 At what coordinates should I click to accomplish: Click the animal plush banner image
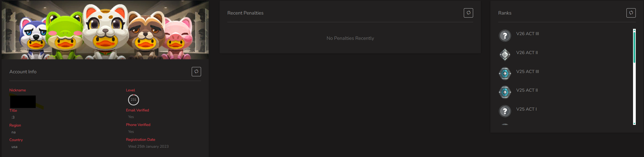click(x=105, y=30)
